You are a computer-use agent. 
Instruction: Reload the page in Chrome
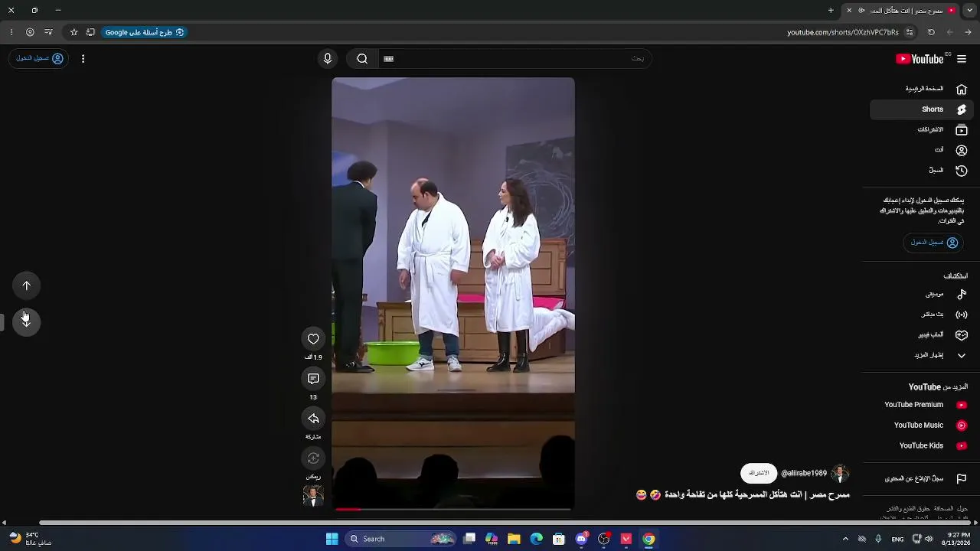[931, 32]
